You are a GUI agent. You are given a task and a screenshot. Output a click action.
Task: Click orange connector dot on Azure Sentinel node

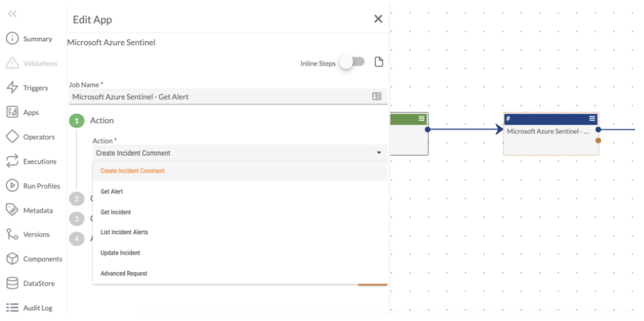[598, 141]
